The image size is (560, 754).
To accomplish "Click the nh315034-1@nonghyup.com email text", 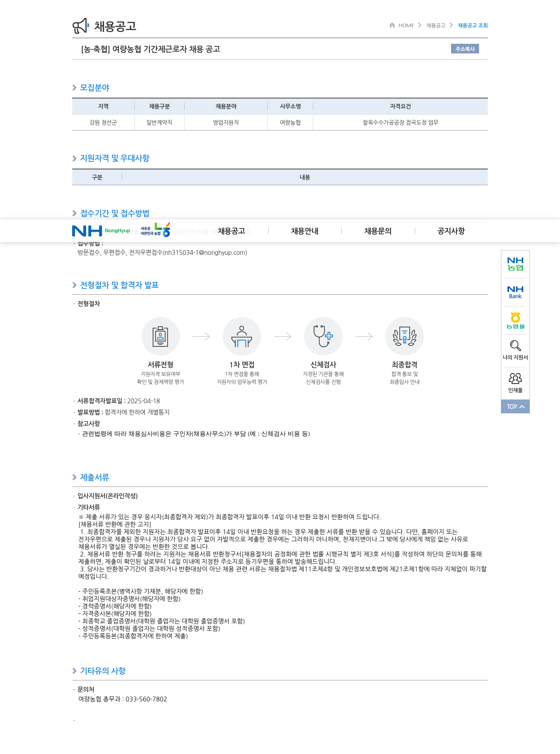I will [x=205, y=253].
